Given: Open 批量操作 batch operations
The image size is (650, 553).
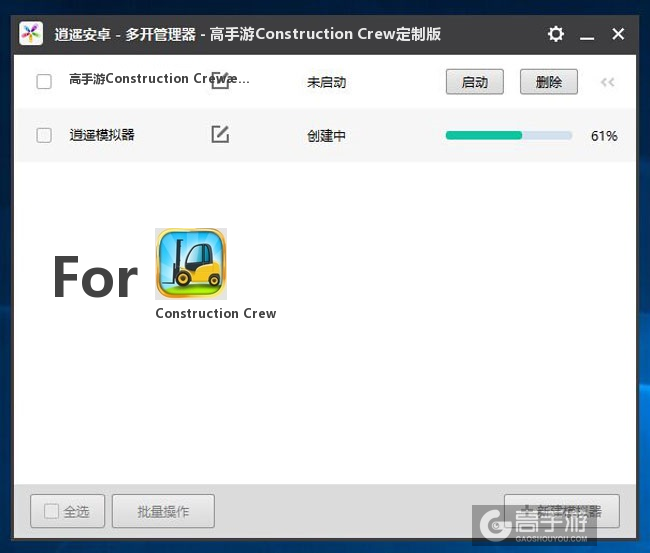Looking at the screenshot, I should (163, 511).
